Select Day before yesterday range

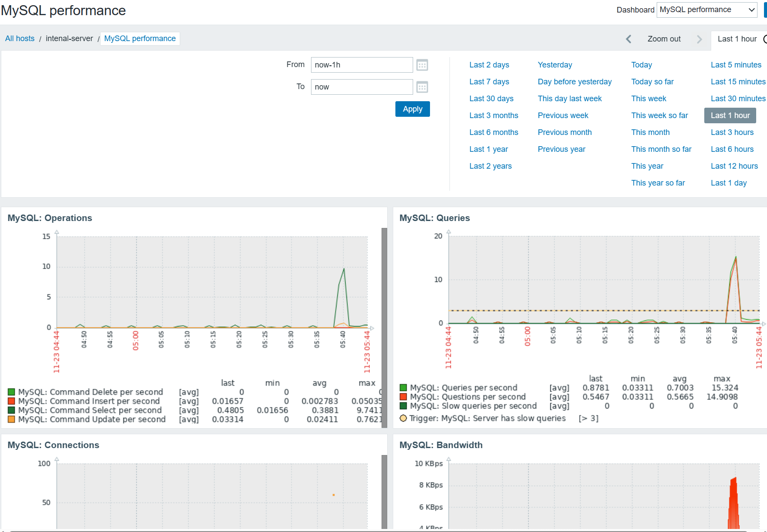575,82
